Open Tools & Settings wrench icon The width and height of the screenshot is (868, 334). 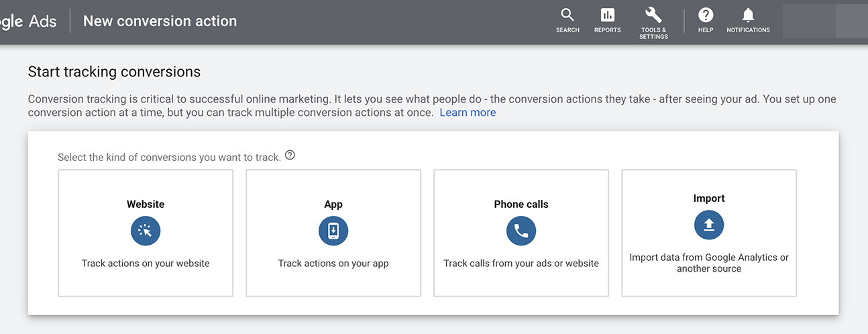[x=653, y=15]
